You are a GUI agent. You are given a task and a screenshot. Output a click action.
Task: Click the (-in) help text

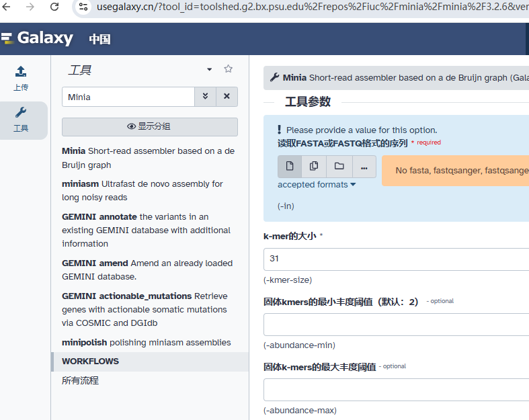pyautogui.click(x=286, y=206)
